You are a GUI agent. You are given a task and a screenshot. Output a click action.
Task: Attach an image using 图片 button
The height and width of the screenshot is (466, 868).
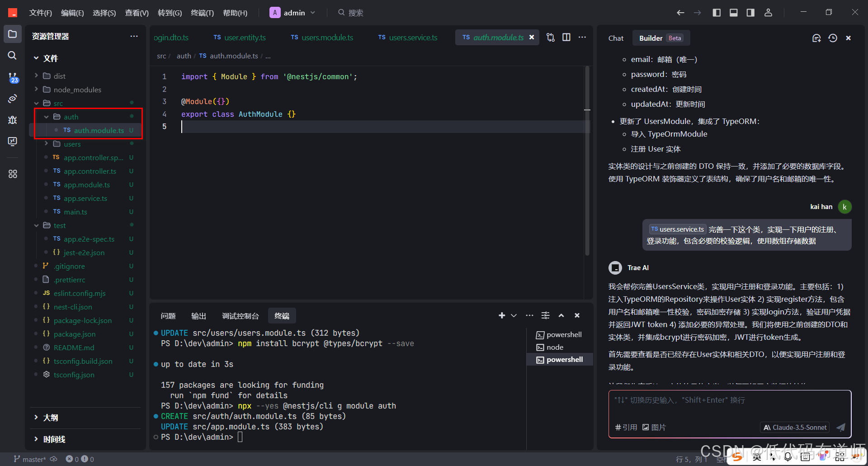(x=654, y=427)
